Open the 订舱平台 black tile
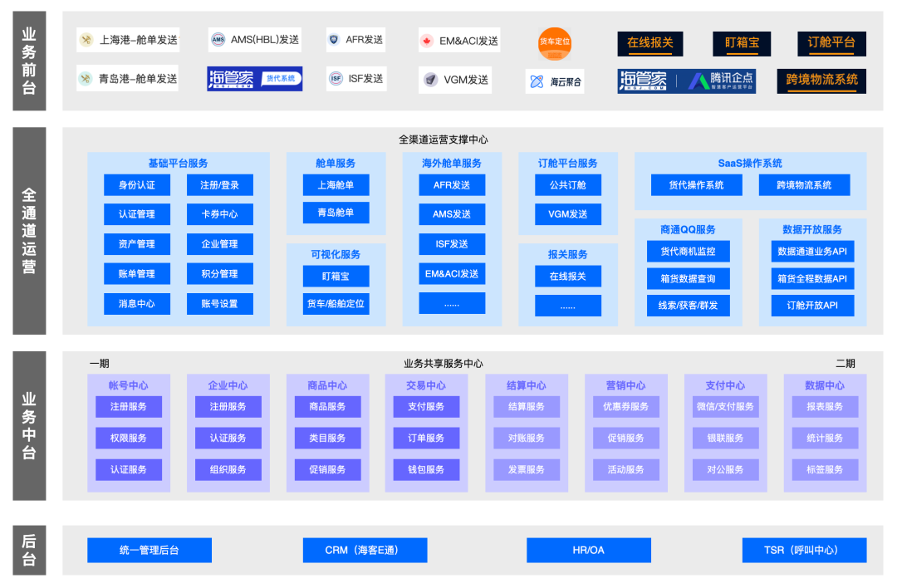This screenshot has height=588, width=897. pyautogui.click(x=831, y=43)
